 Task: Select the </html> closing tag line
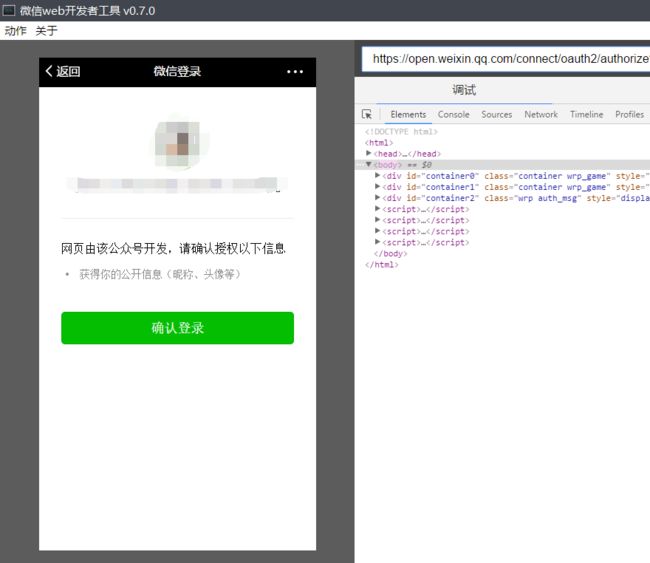coord(381,265)
